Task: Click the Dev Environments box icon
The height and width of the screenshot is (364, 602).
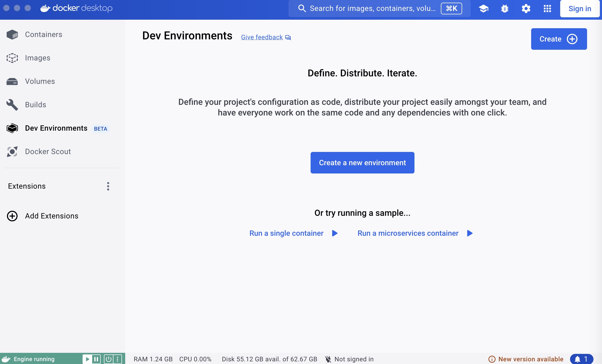Action: [x=12, y=128]
